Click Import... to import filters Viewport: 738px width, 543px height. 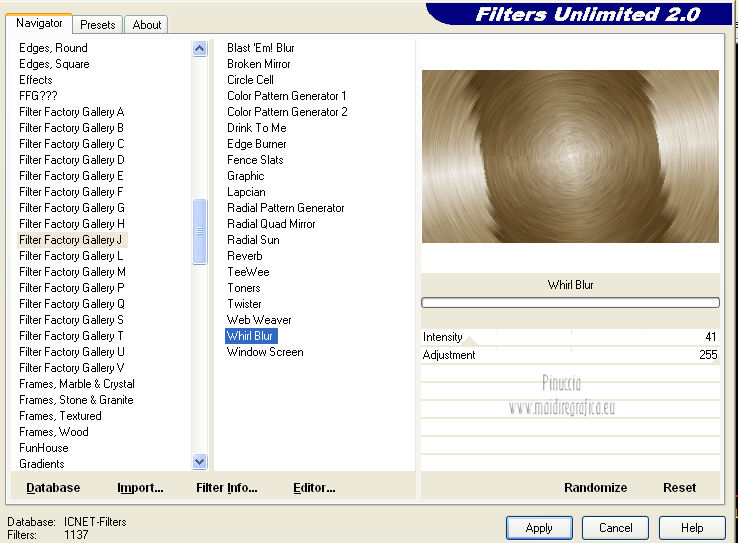[140, 487]
